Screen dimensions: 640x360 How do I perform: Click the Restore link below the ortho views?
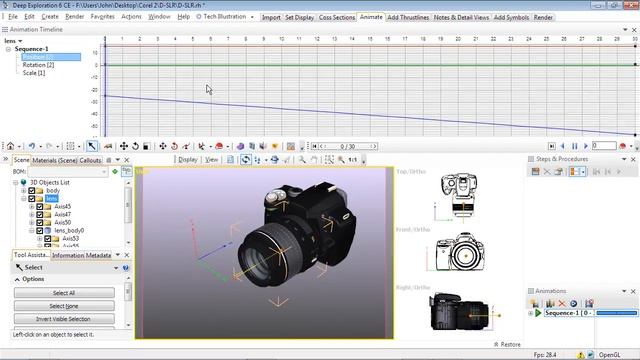coord(507,344)
